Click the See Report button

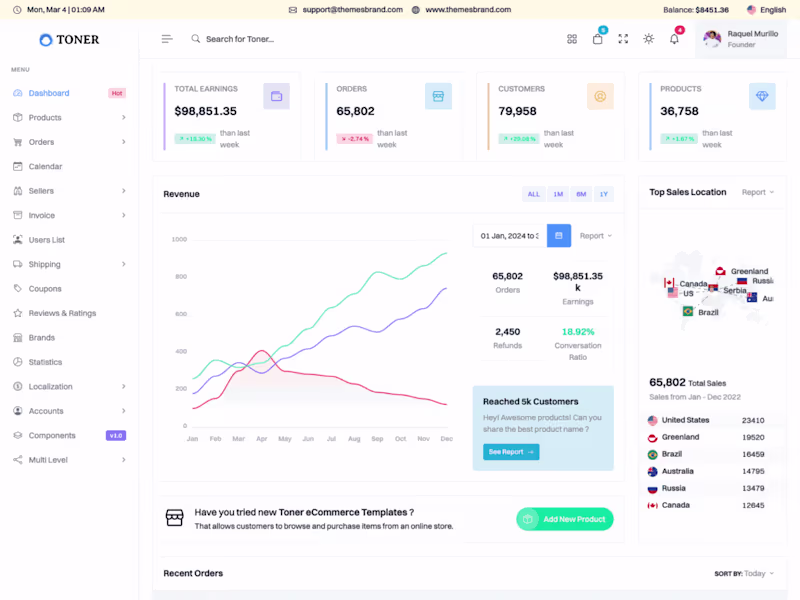tap(511, 452)
